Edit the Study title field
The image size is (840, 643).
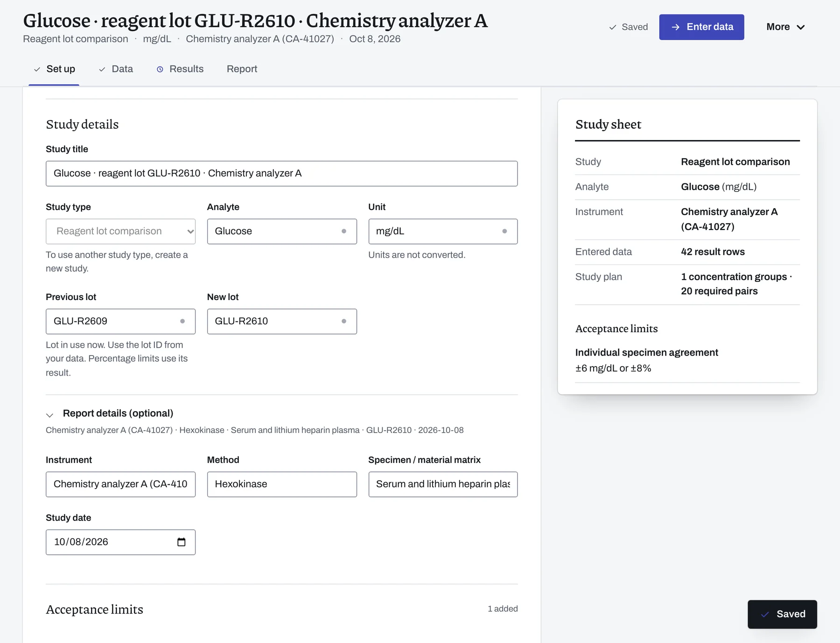281,174
